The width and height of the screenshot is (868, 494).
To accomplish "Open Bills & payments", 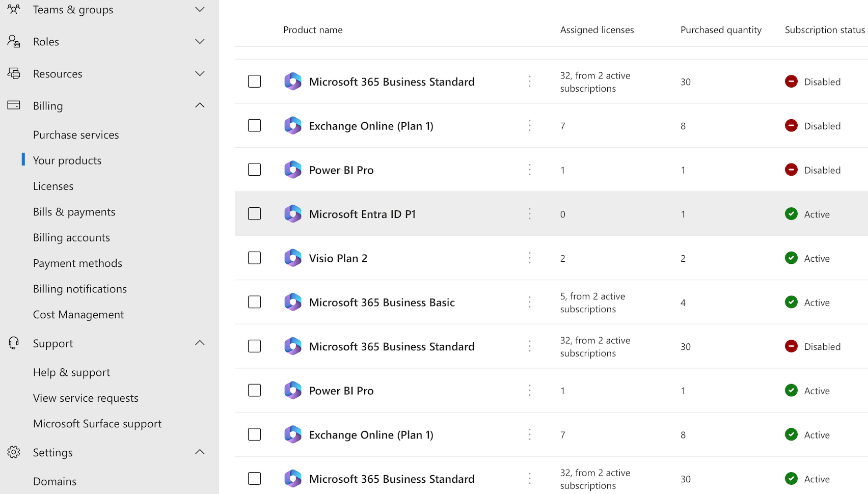I will tap(74, 212).
